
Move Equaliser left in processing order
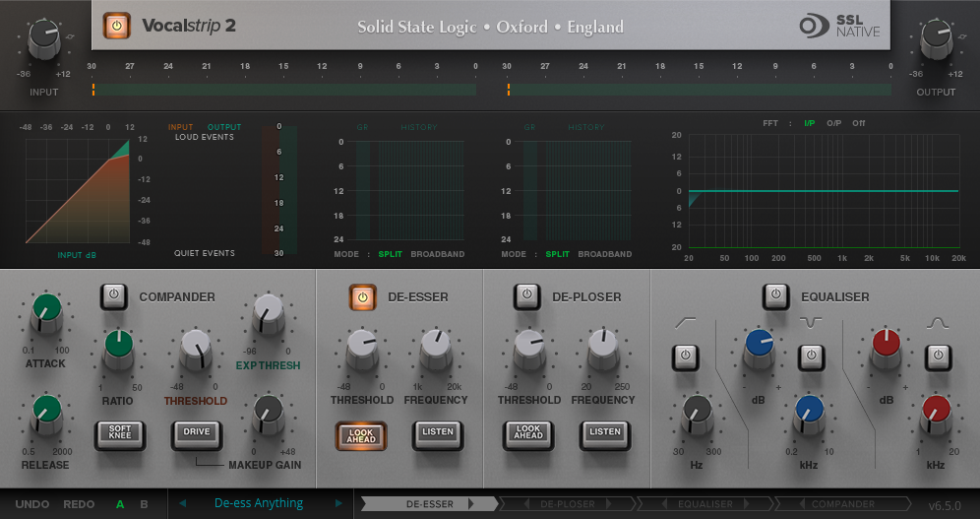click(x=665, y=504)
